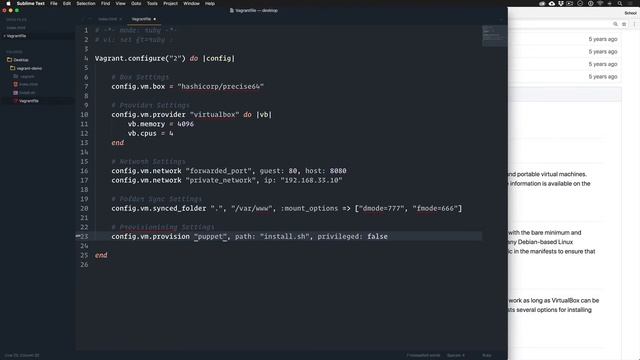Collapse the vagrant-demo folder
Image resolution: width=640 pixels, height=360 pixels.
[x=29, y=68]
